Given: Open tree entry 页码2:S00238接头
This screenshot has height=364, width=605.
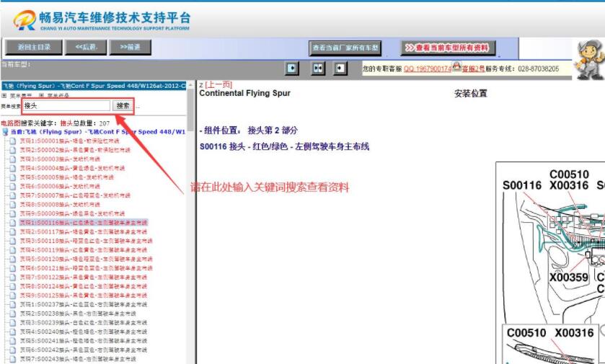Looking at the screenshot, I should (x=78, y=314).
